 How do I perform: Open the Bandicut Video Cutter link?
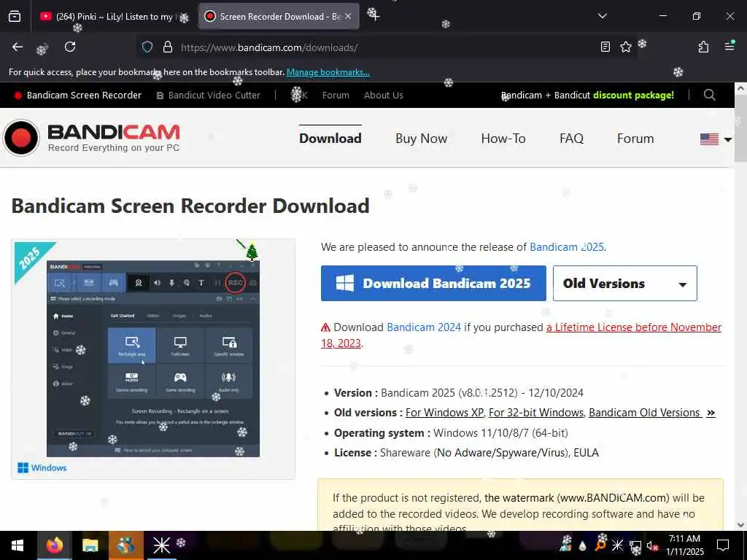pos(209,96)
